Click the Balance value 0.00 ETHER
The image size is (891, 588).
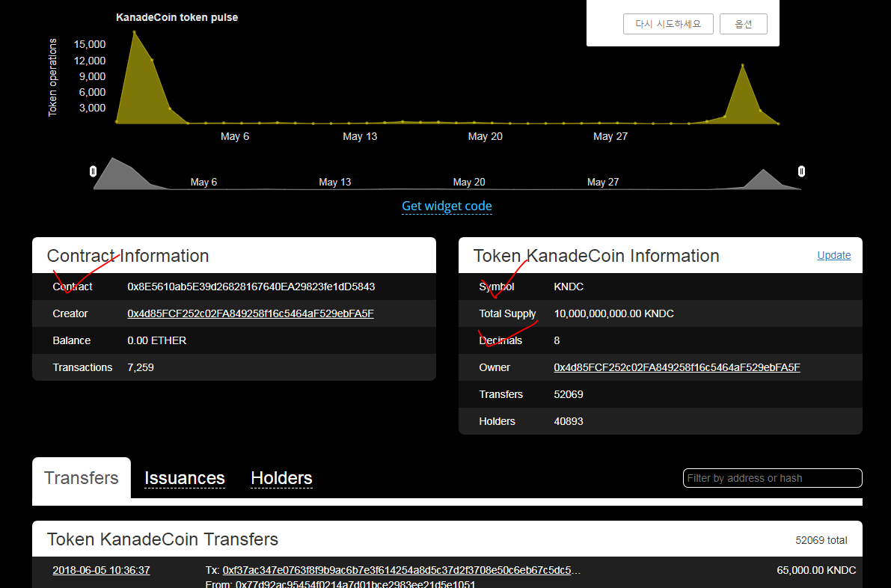[x=157, y=341]
